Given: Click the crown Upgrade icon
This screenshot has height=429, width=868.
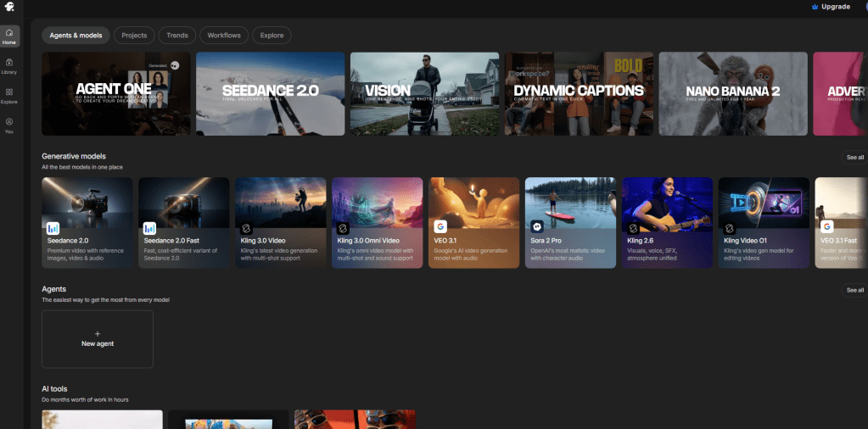Looking at the screenshot, I should tap(815, 7).
